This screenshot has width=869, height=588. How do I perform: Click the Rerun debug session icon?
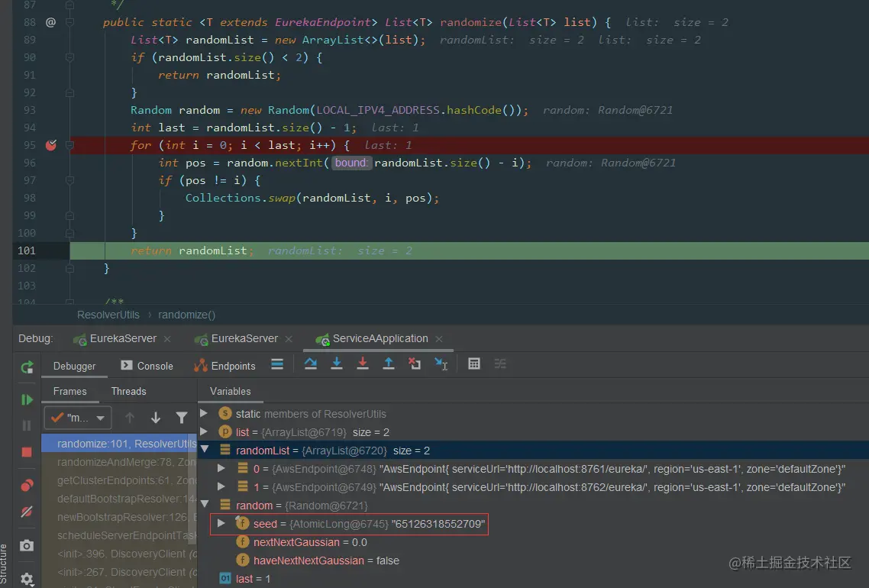click(x=27, y=367)
